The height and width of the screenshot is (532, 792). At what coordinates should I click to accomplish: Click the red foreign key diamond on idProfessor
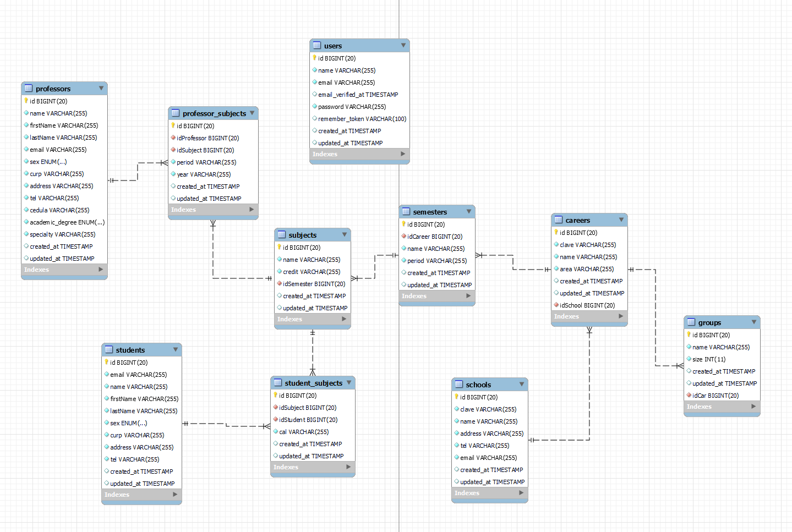(173, 138)
